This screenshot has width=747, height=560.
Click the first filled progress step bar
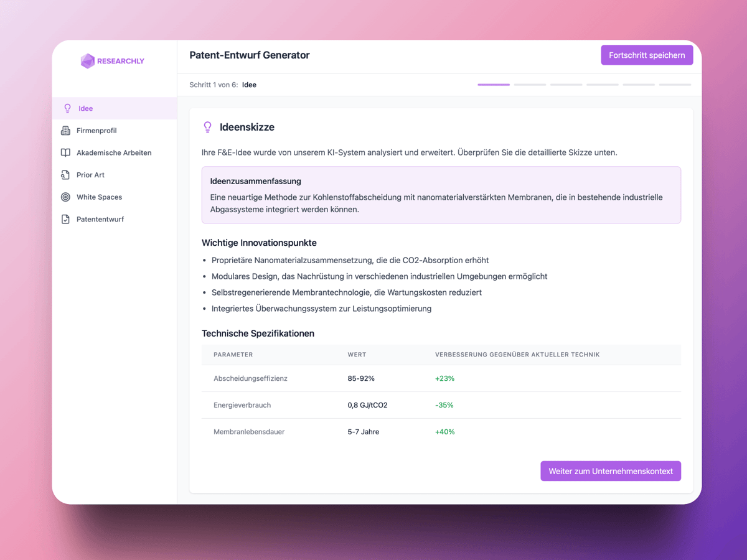click(x=494, y=85)
